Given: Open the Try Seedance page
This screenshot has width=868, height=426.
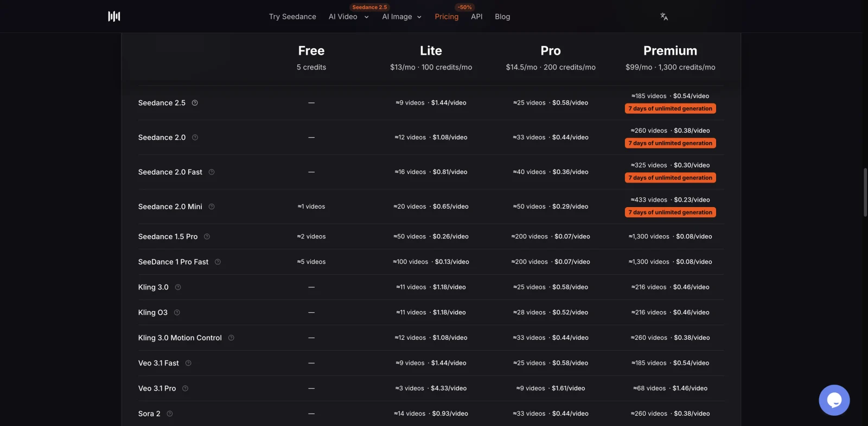Looking at the screenshot, I should click(292, 17).
